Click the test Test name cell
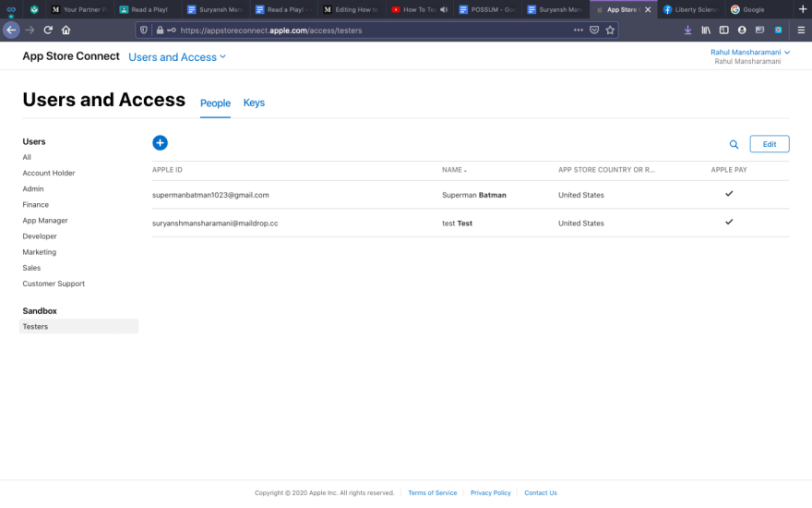812x508 pixels. (457, 224)
